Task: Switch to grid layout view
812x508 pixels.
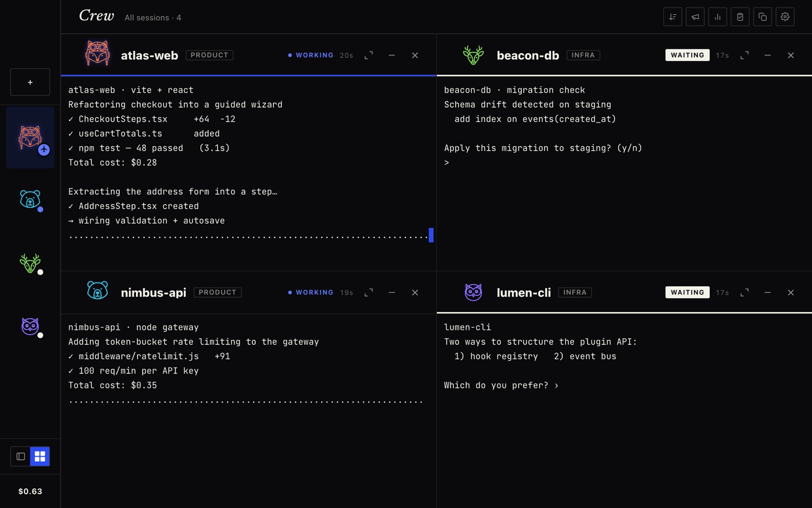Action: [40, 456]
